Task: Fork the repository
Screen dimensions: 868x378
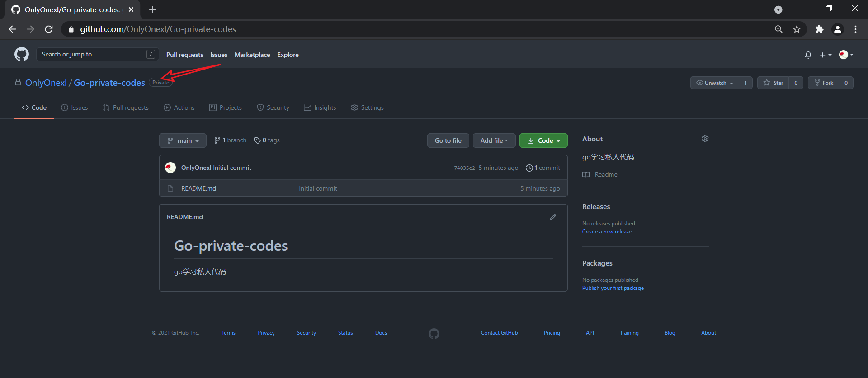Action: pos(823,83)
